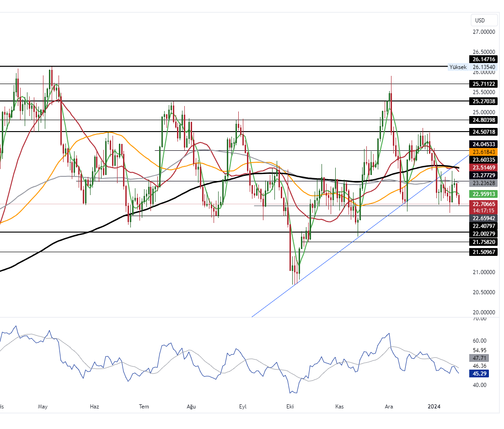The width and height of the screenshot is (504, 429).
Task: Select the gray RSI average label 47.71
Action: point(479,358)
